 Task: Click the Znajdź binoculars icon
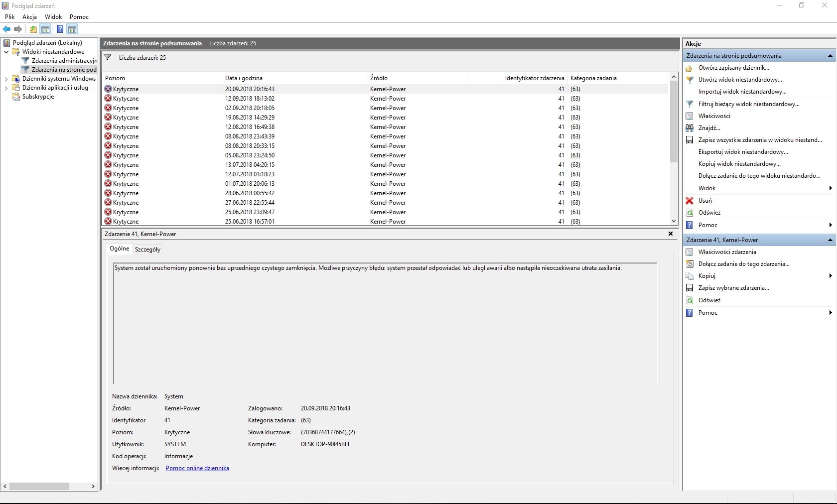[690, 128]
